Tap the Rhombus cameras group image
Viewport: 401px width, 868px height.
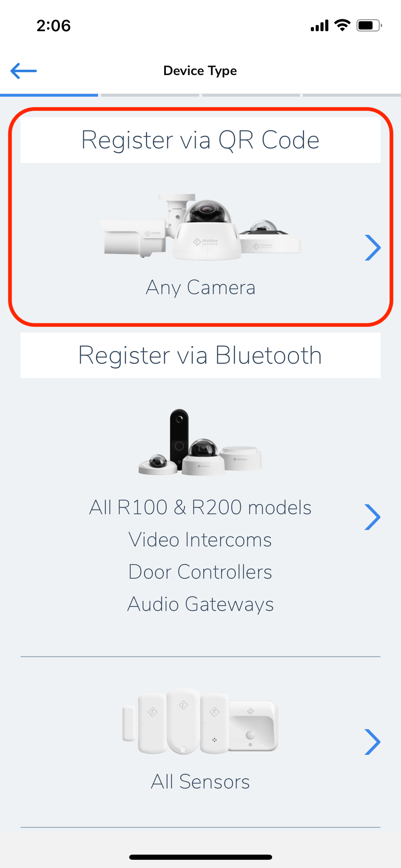[x=200, y=226]
